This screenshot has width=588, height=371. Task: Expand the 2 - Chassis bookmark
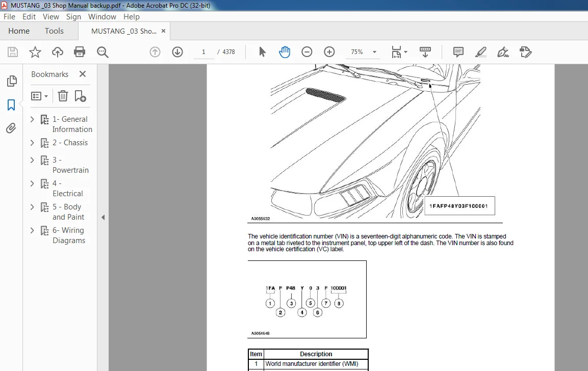[x=32, y=143]
